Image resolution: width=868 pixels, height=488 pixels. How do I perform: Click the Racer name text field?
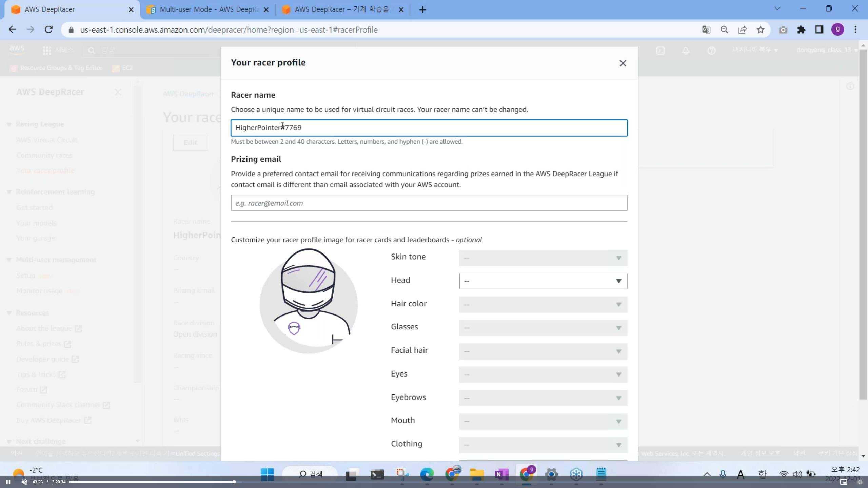pos(429,128)
